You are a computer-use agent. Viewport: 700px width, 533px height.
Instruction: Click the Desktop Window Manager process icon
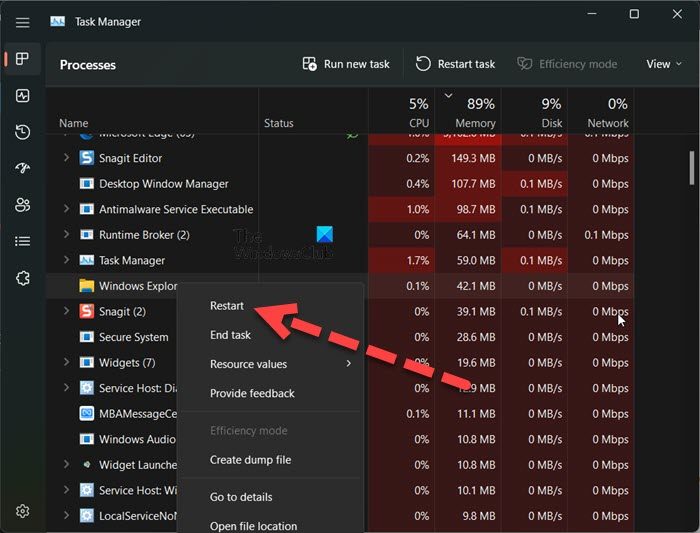87,183
